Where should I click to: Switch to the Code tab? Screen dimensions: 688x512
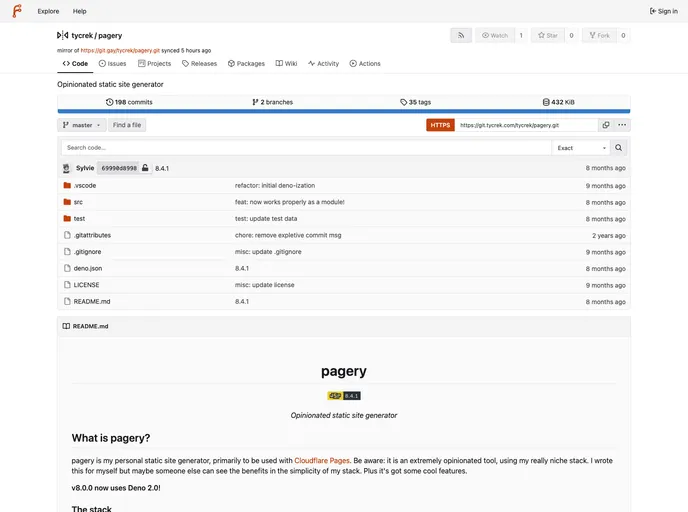pyautogui.click(x=75, y=64)
